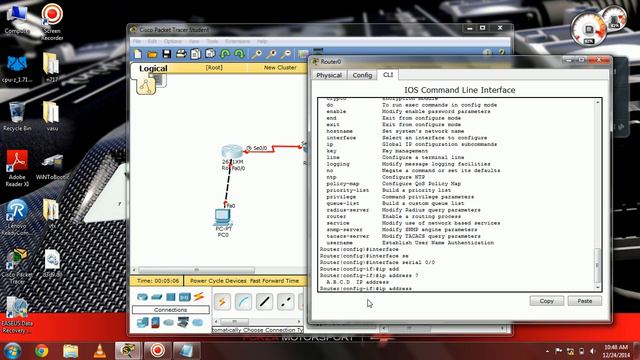640x360 pixels.
Task: Select the Connections lightning category icon
Action: pos(199,296)
